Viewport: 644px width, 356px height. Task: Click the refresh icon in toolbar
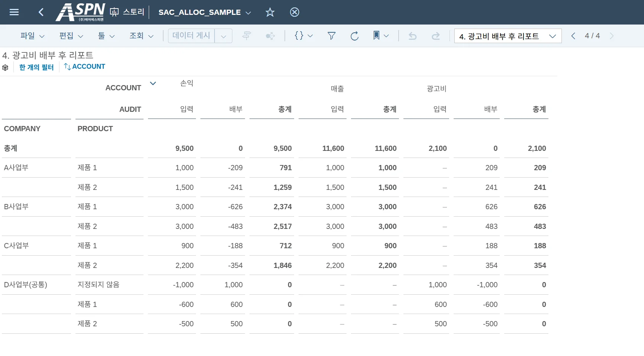point(354,36)
